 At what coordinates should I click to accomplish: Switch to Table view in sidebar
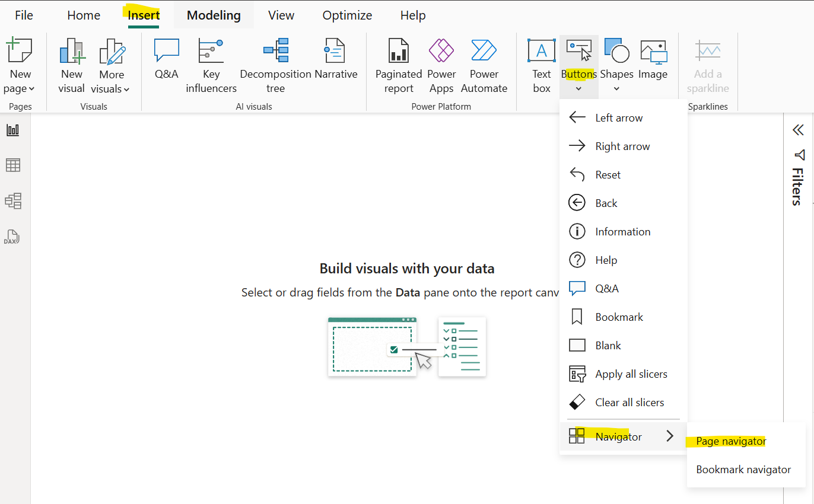pos(13,165)
